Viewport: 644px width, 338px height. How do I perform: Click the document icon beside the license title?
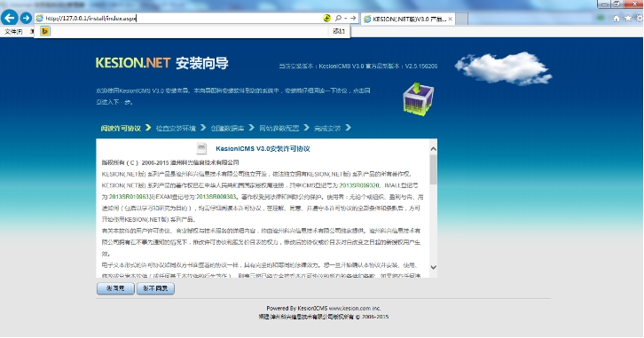click(201, 148)
